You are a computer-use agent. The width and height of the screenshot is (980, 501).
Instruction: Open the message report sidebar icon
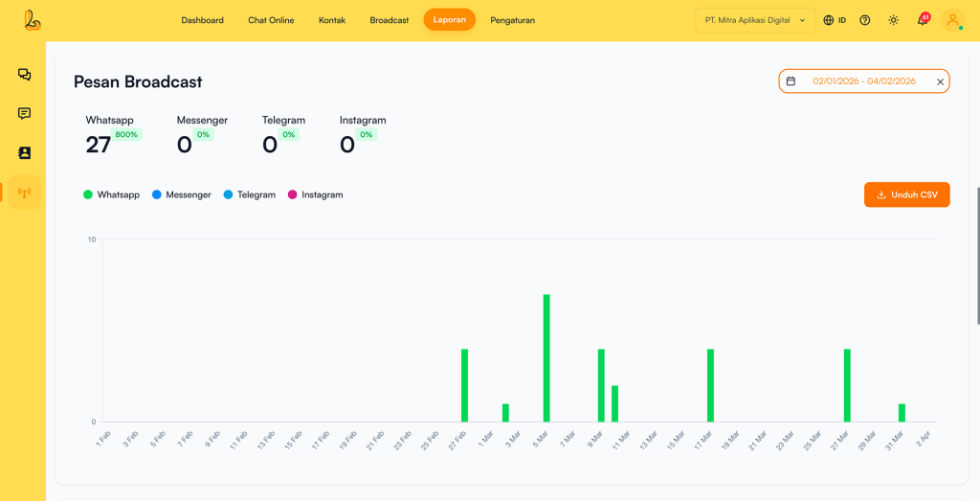click(24, 114)
